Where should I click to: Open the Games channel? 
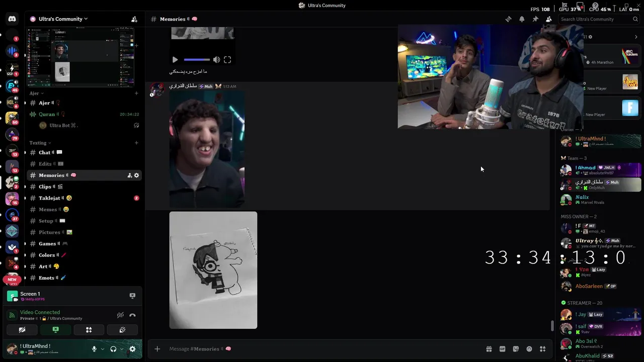coord(84,244)
